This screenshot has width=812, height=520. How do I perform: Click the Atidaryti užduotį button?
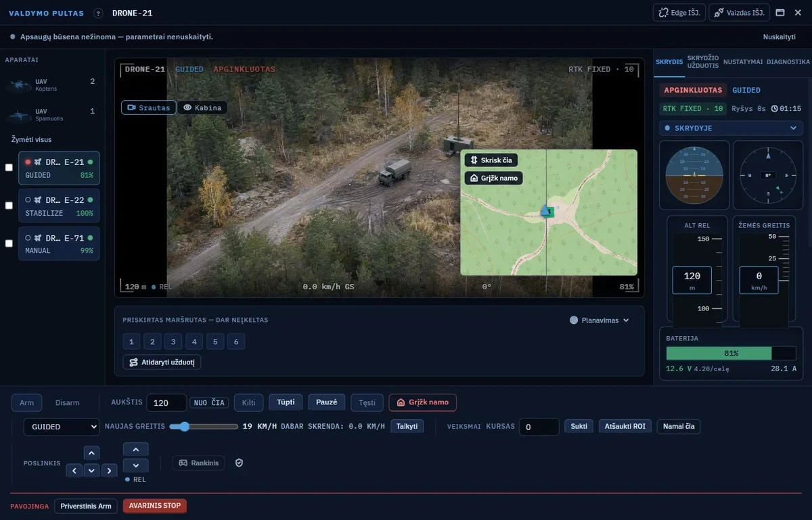[162, 362]
